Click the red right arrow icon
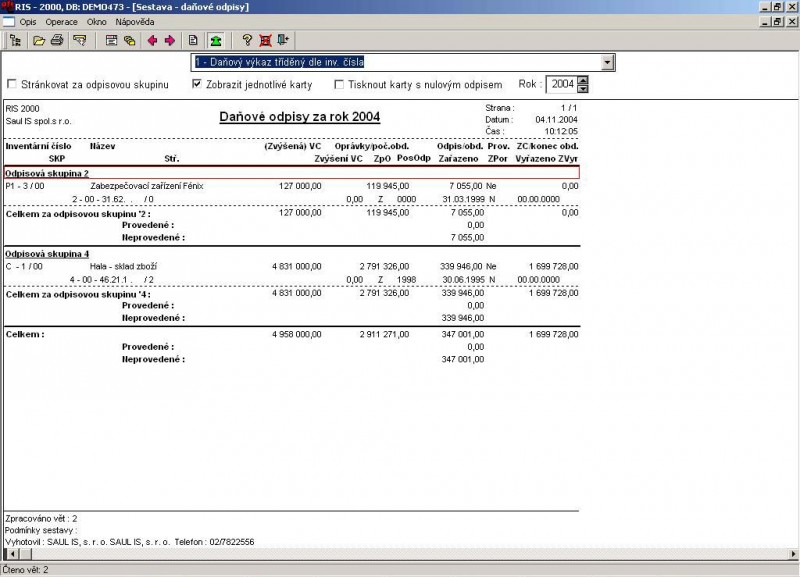 tap(170, 41)
